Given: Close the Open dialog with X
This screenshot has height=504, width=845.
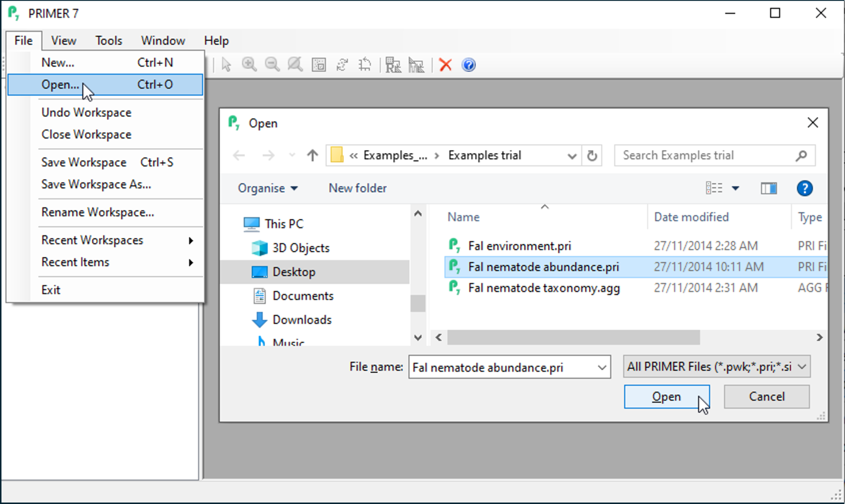Looking at the screenshot, I should point(812,123).
